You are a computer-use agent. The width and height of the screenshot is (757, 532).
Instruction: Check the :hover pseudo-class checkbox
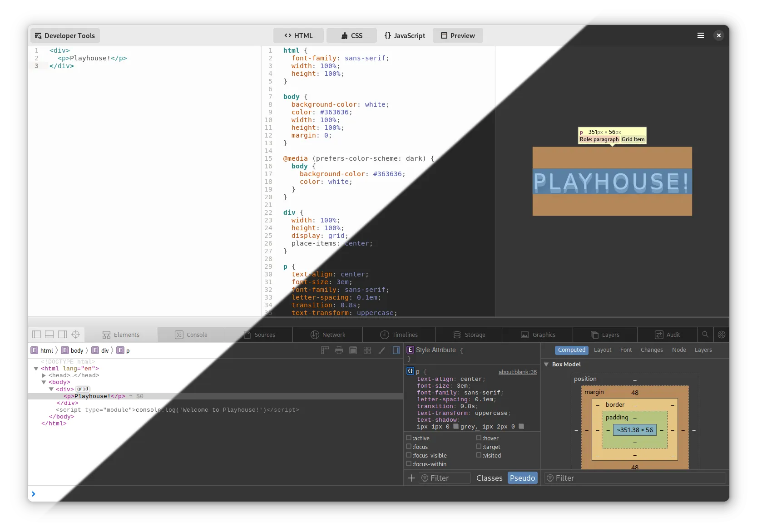pyautogui.click(x=479, y=438)
